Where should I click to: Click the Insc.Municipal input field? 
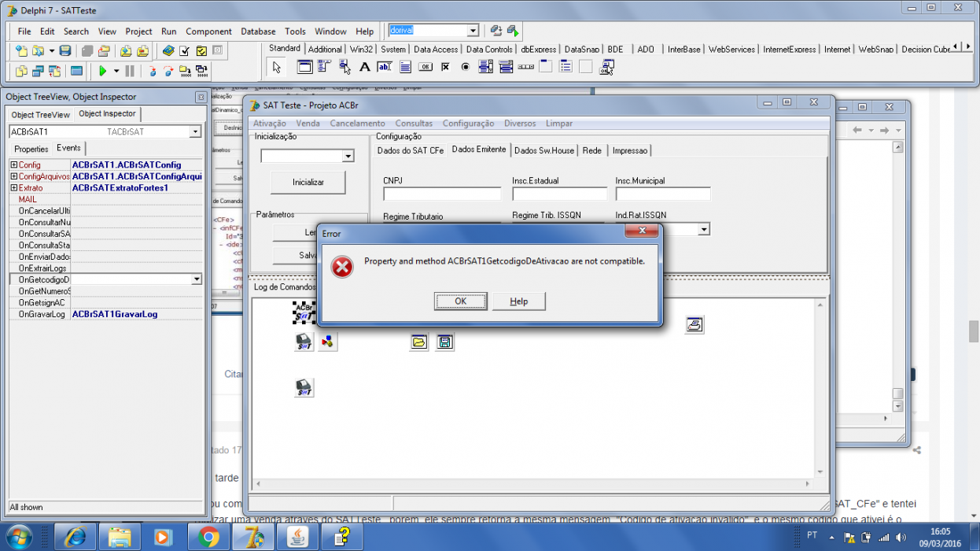point(663,194)
